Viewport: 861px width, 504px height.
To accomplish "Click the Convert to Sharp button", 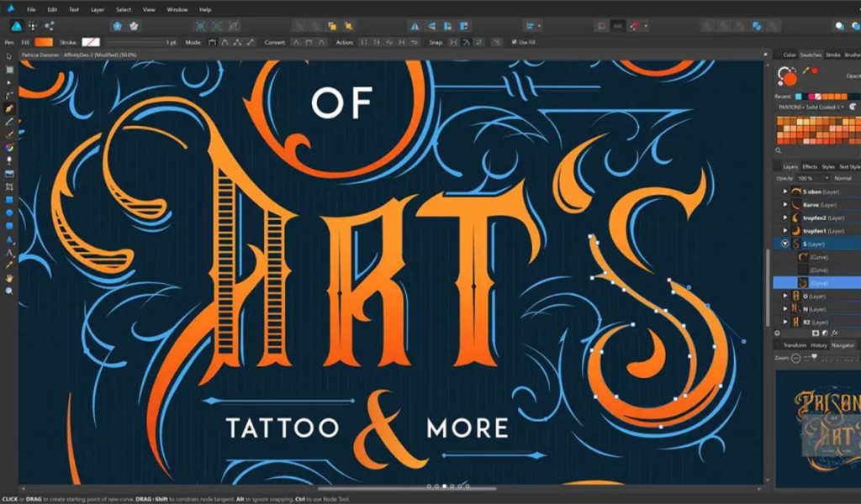I will tap(295, 42).
